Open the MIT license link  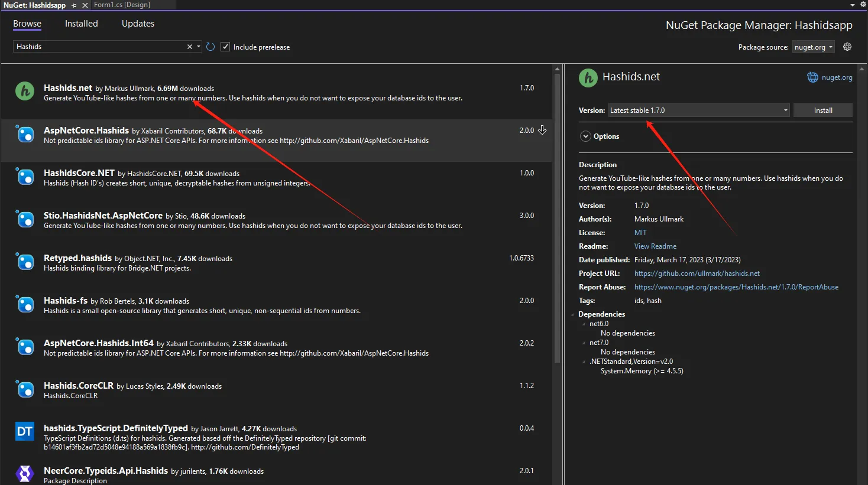click(x=640, y=233)
